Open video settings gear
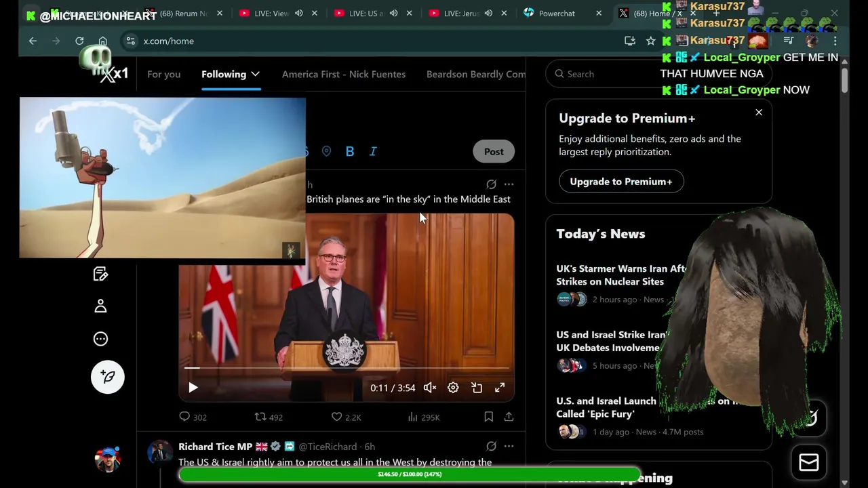Screen dimensions: 868x488 pyautogui.click(x=453, y=388)
